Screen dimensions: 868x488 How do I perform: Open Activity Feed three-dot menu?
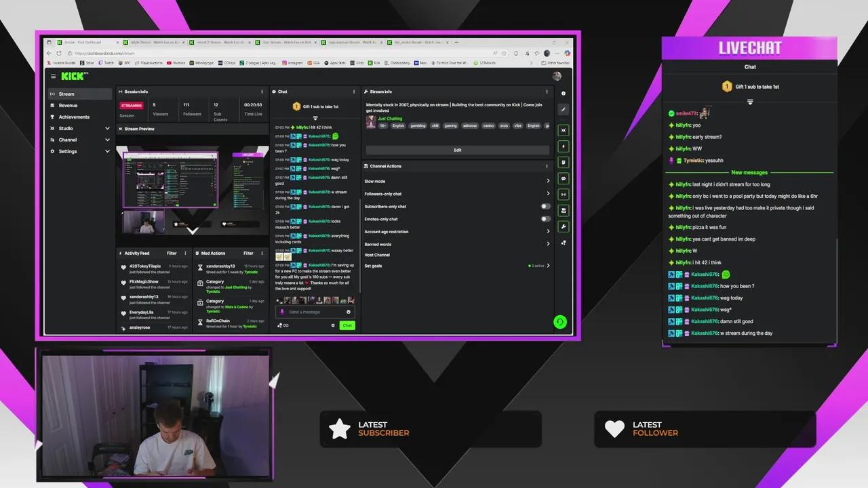click(185, 253)
